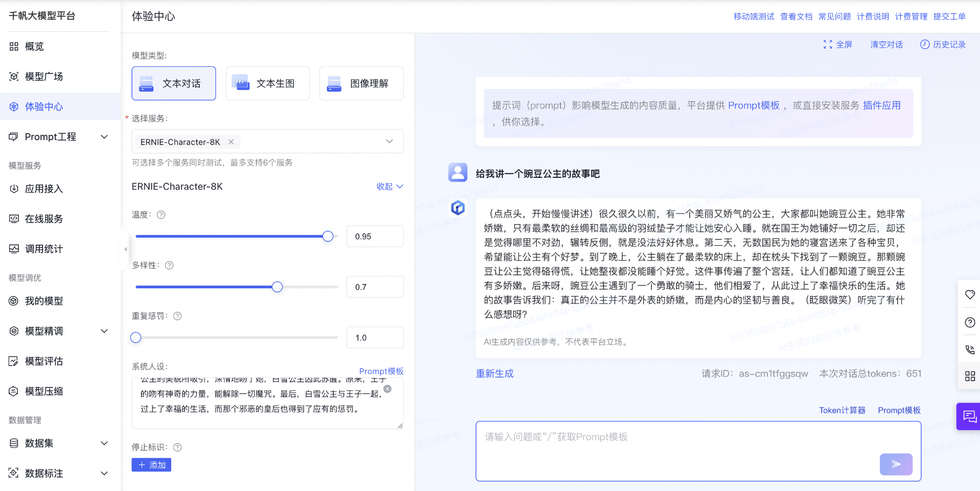Screen dimensions: 980x491
Task: Click the grid apps icon on right rail
Action: (970, 376)
